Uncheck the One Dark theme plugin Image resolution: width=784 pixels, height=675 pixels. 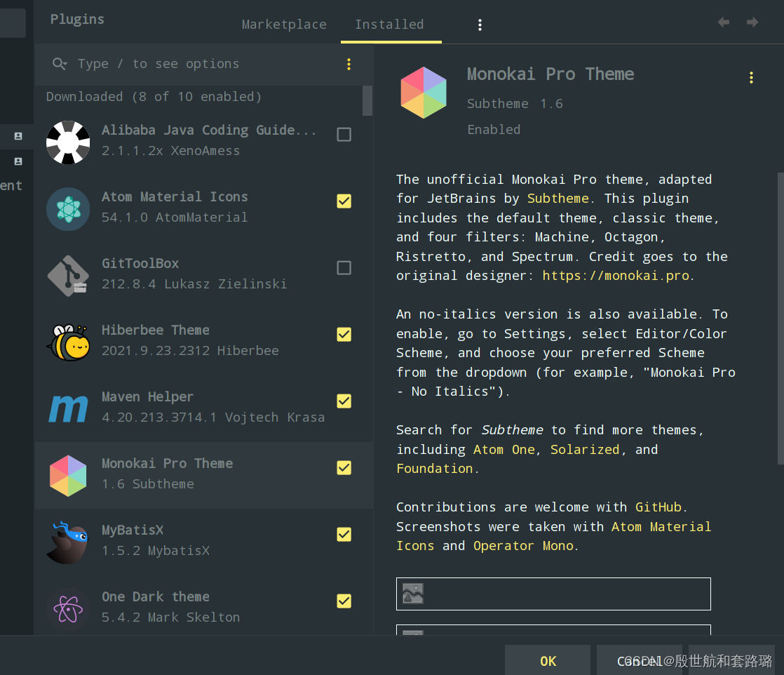tap(344, 601)
